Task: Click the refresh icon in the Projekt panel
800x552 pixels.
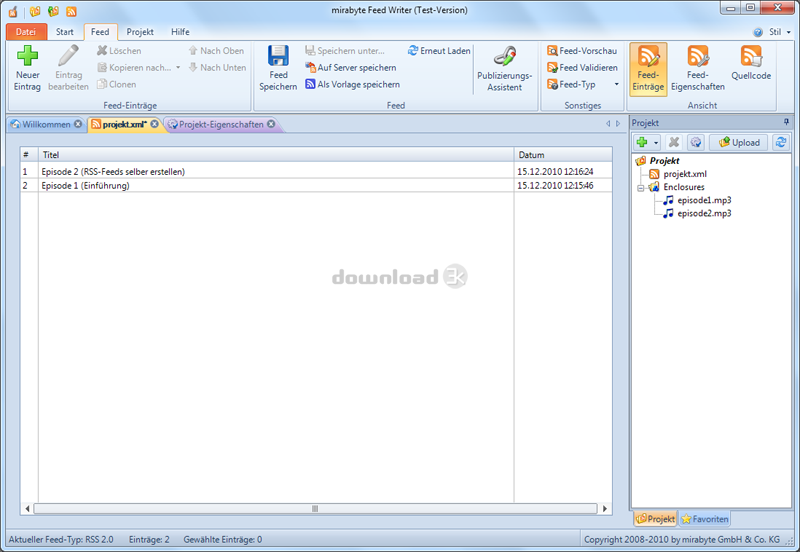Action: point(781,142)
